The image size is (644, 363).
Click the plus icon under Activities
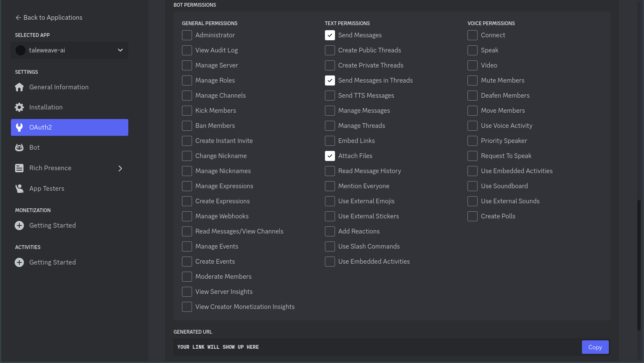[x=19, y=262]
